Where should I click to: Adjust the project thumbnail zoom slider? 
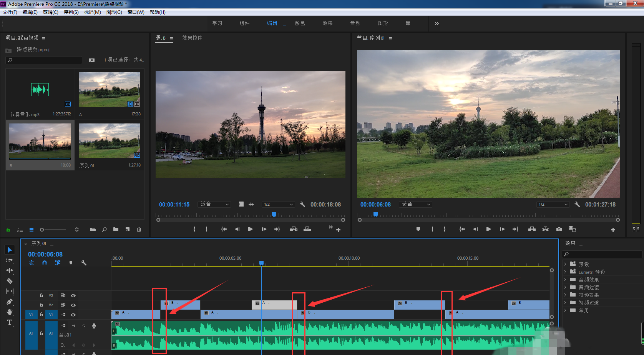click(42, 230)
